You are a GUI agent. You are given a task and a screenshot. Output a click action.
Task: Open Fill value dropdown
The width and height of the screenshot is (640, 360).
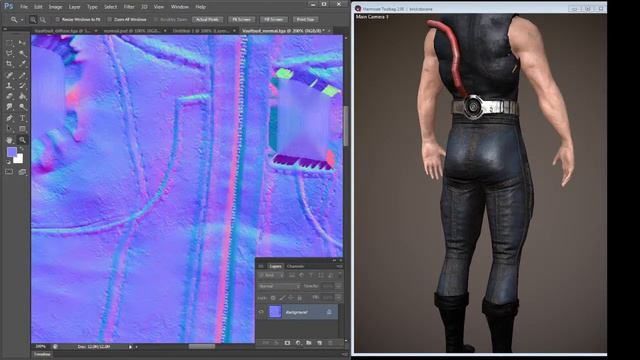338,298
